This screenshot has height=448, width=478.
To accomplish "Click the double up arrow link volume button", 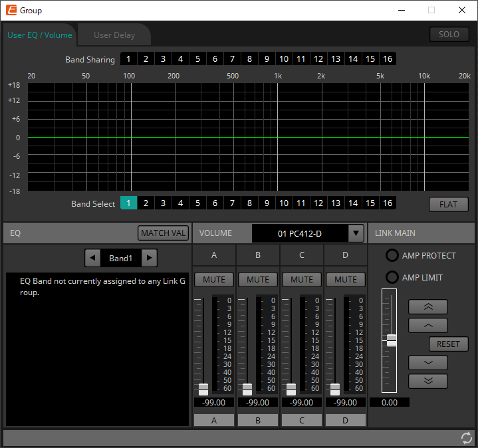I will 428,307.
